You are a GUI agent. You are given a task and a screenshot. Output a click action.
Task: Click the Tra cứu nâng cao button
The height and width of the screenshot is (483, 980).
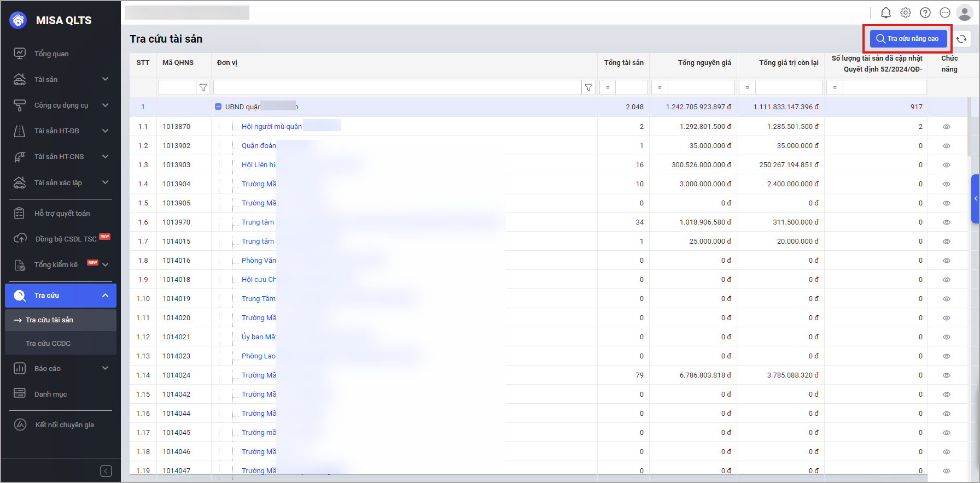908,39
